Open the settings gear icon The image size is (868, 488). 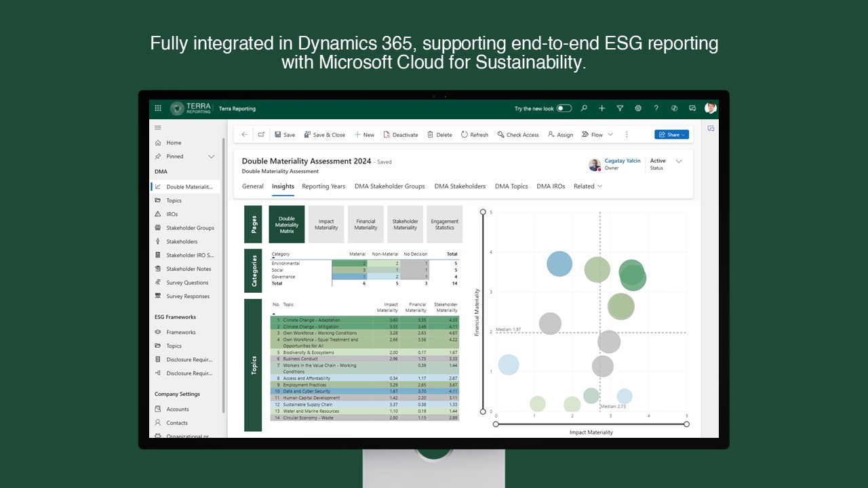click(x=638, y=108)
